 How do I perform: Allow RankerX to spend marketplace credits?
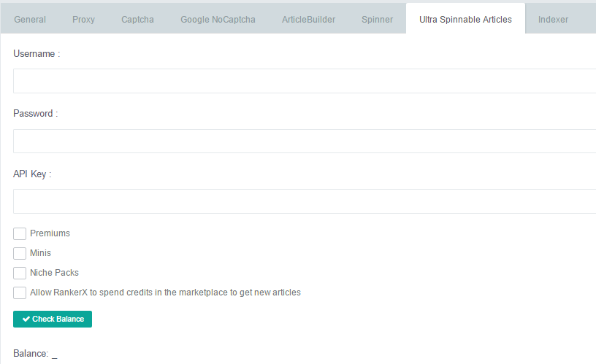tap(20, 293)
